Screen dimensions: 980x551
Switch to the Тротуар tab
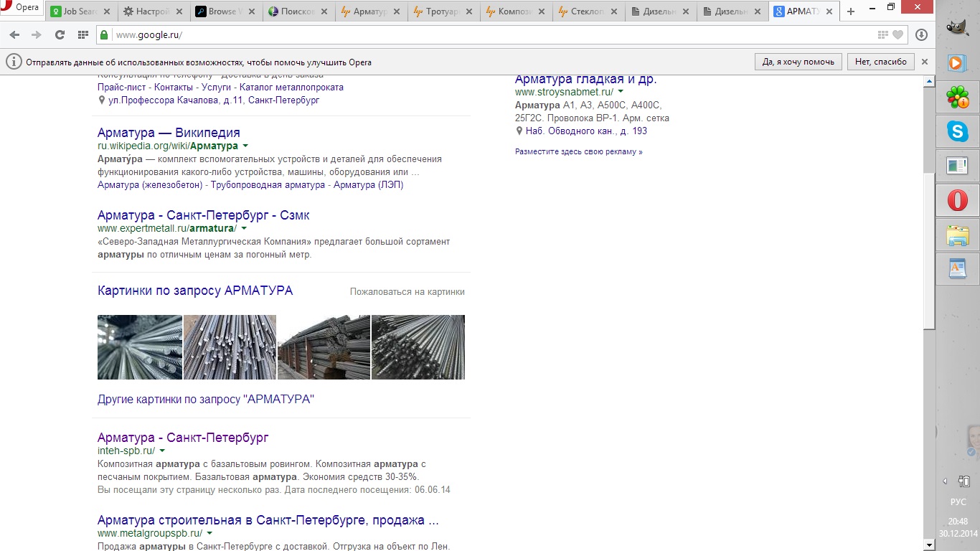click(443, 11)
